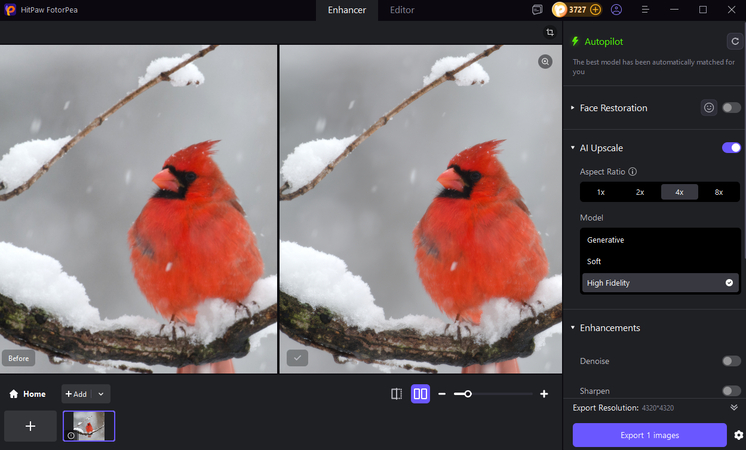The height and width of the screenshot is (450, 746).
Task: Click the Autopilot refresh button
Action: coord(735,41)
